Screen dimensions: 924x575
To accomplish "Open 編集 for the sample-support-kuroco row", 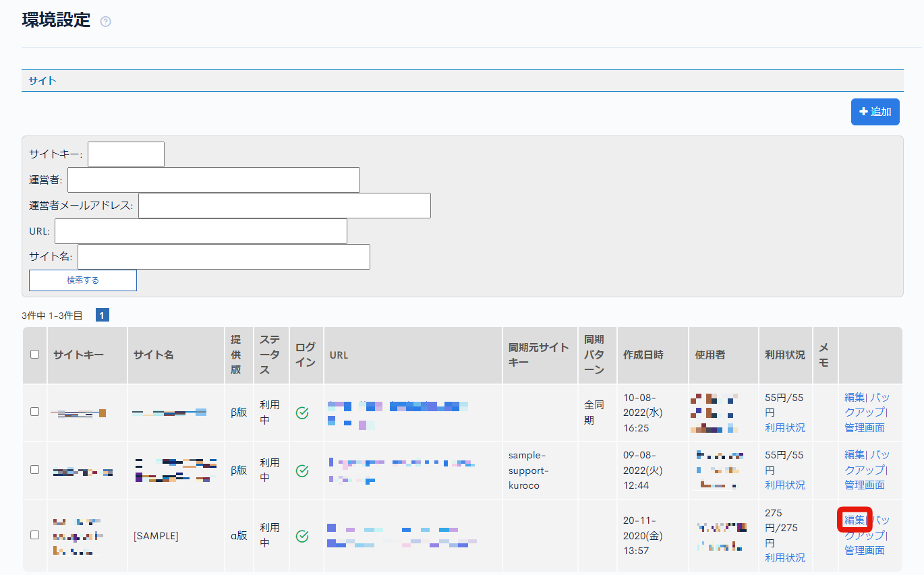I will click(x=855, y=454).
